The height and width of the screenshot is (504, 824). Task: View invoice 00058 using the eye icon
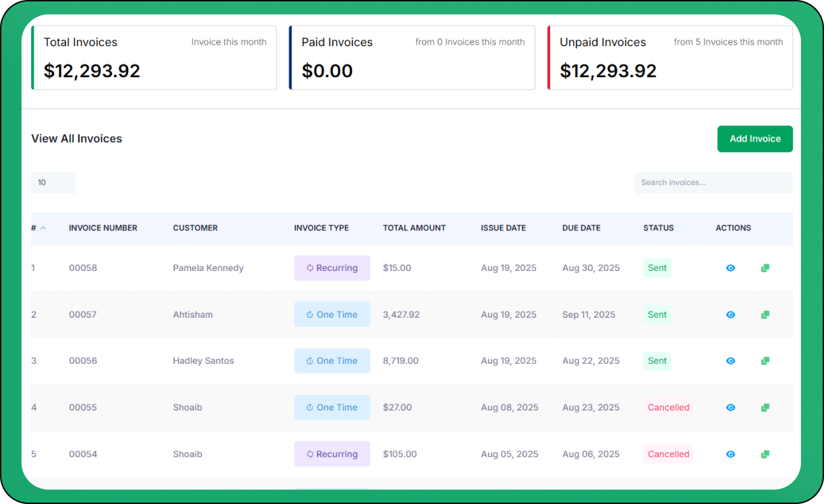coord(730,268)
